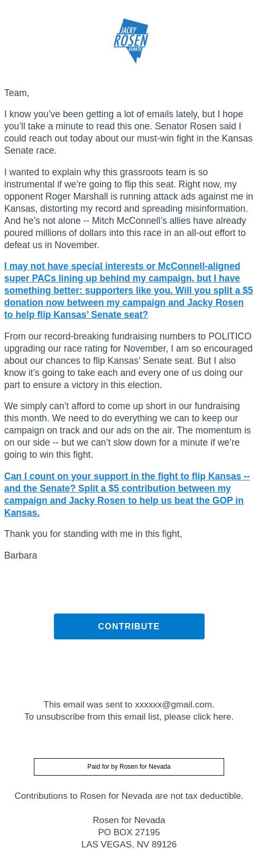The height and width of the screenshot is (868, 258).
Task: Follow the 'Can I count on your support' link
Action: tap(127, 494)
